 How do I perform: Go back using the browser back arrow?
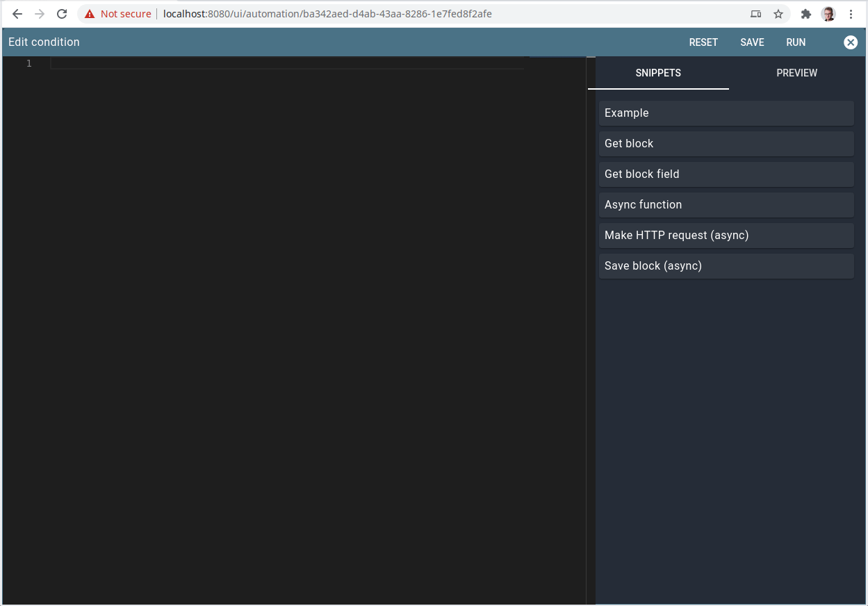(x=17, y=14)
